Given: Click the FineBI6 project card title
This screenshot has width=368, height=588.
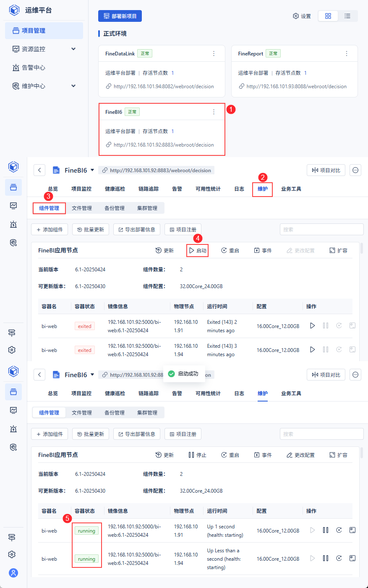Looking at the screenshot, I should (x=114, y=112).
